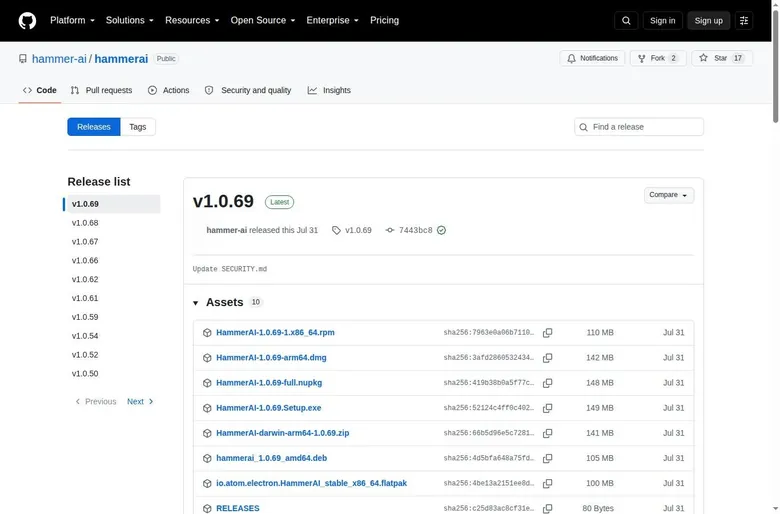Click the fork count 2
The image size is (780, 514).
click(x=673, y=58)
